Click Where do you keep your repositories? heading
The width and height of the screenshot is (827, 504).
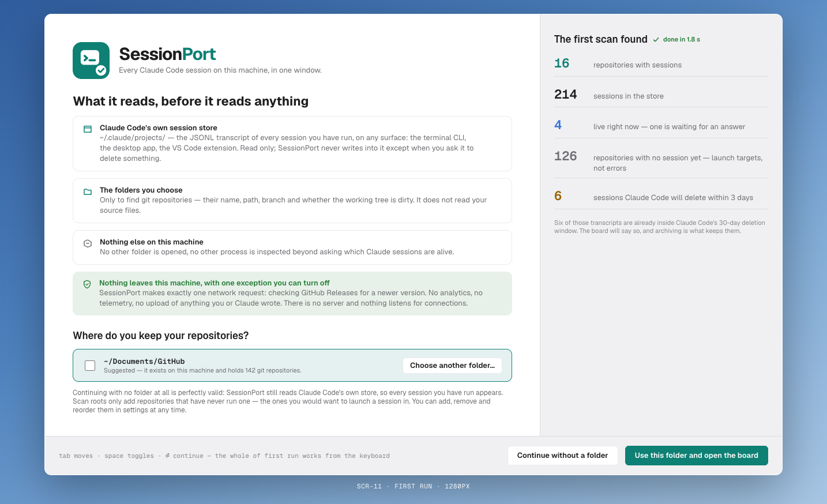coord(161,336)
